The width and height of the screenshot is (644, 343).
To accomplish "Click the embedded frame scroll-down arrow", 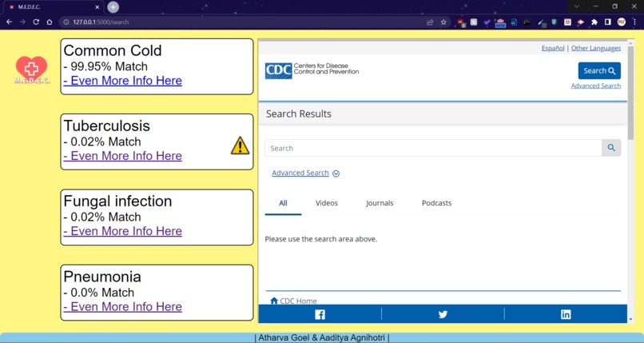I will tap(630, 319).
